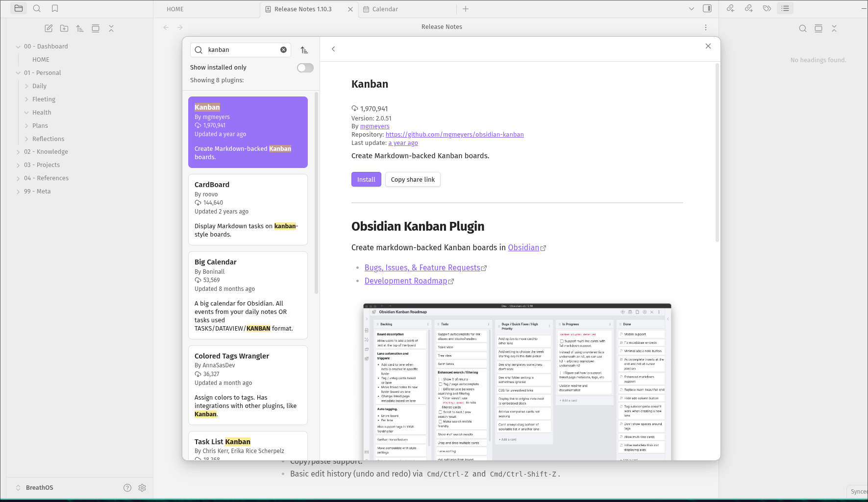Collapse all headings in outline pane

[834, 28]
